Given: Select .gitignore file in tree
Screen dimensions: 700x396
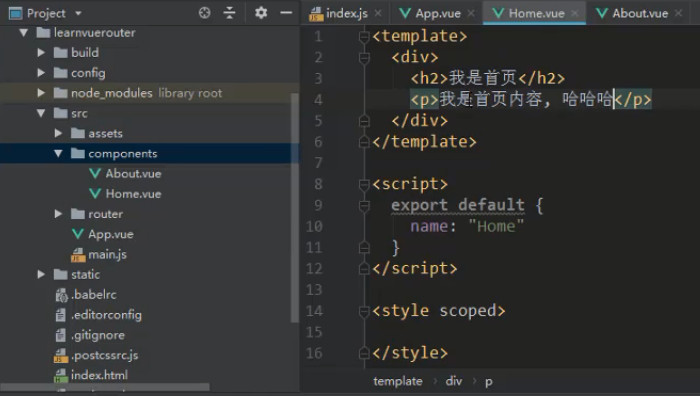Looking at the screenshot, I should [x=98, y=335].
